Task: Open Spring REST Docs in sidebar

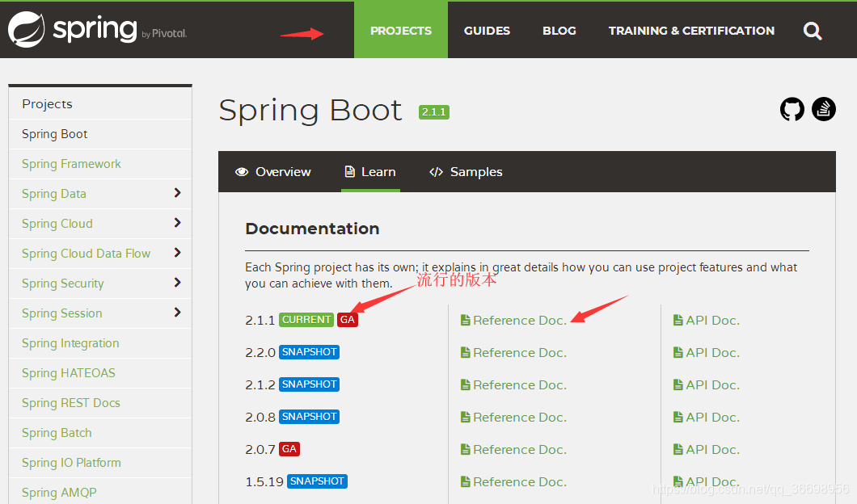Action: point(70,403)
